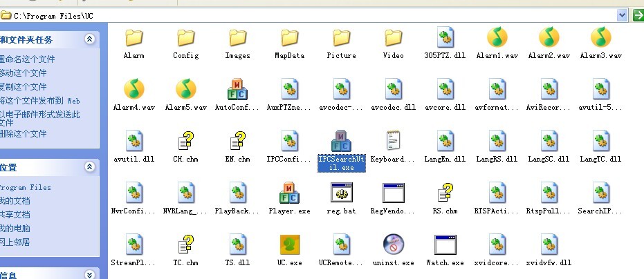
Task: Select the LangSC.dll file icon
Action: pos(549,141)
